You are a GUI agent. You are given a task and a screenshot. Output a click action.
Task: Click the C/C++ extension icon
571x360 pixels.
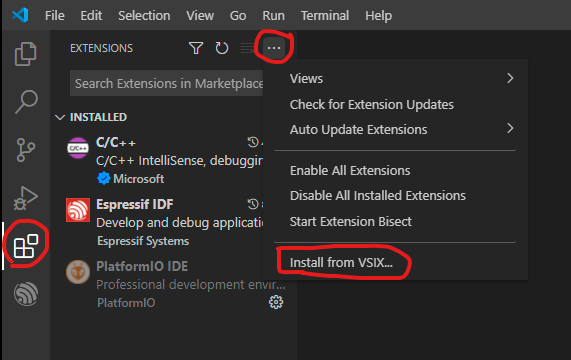tap(78, 148)
